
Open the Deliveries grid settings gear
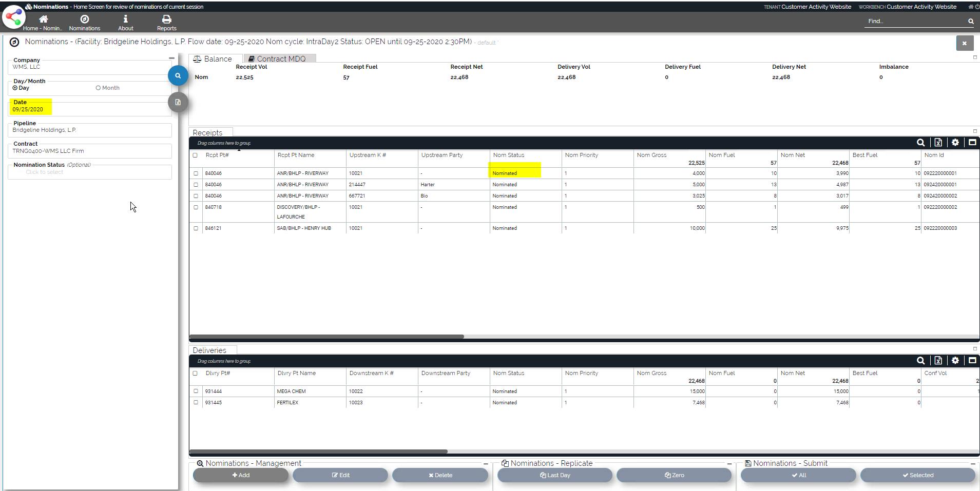pos(955,361)
